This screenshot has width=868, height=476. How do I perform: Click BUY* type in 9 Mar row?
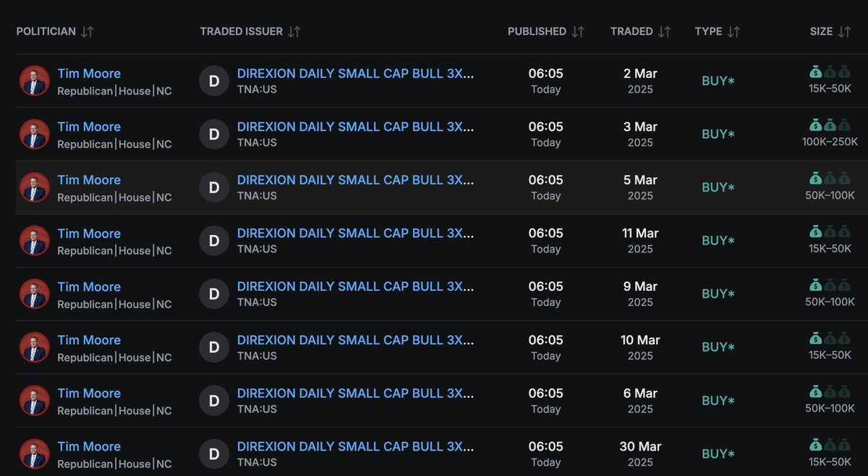[718, 294]
